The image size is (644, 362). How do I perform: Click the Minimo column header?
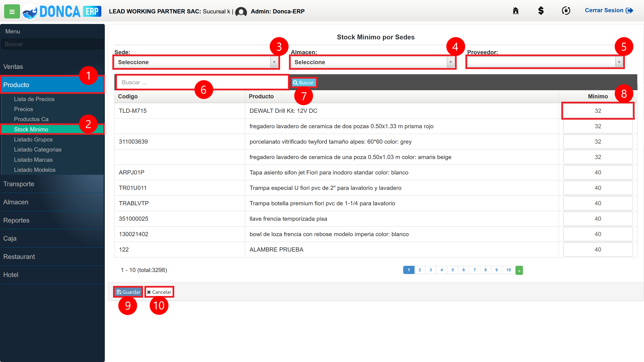(598, 96)
